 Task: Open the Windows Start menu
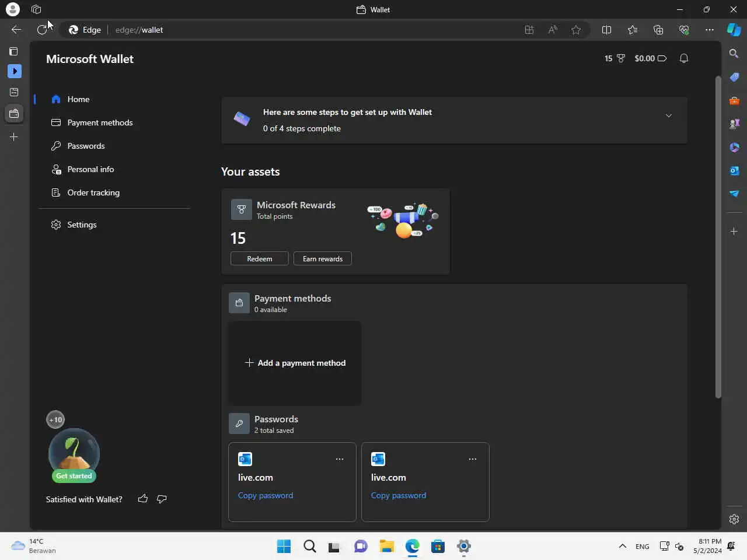pyautogui.click(x=284, y=547)
